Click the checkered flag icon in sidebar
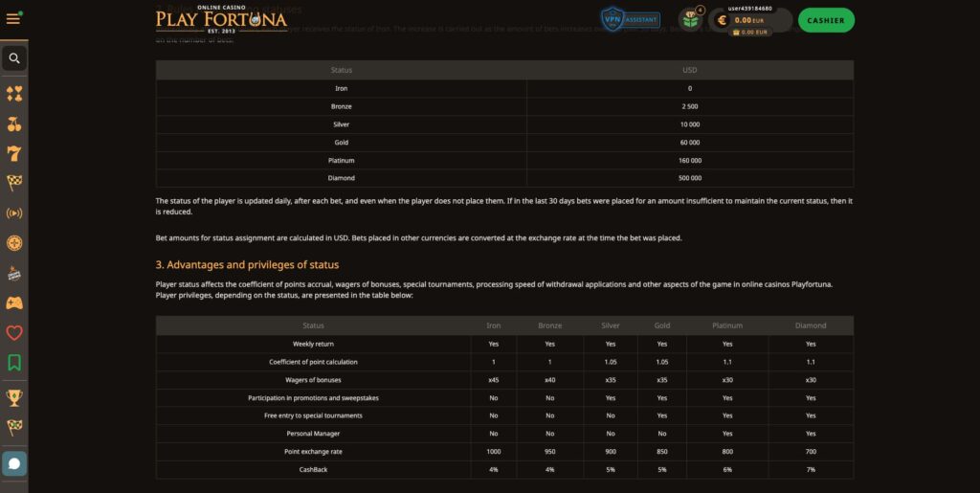980x493 pixels. (x=14, y=184)
